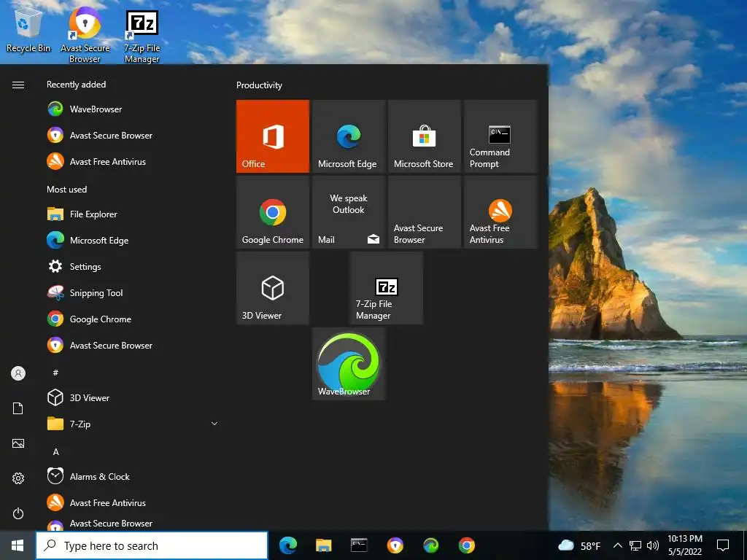Open Settings from Most used list
This screenshot has width=747, height=560.
[x=131, y=267]
